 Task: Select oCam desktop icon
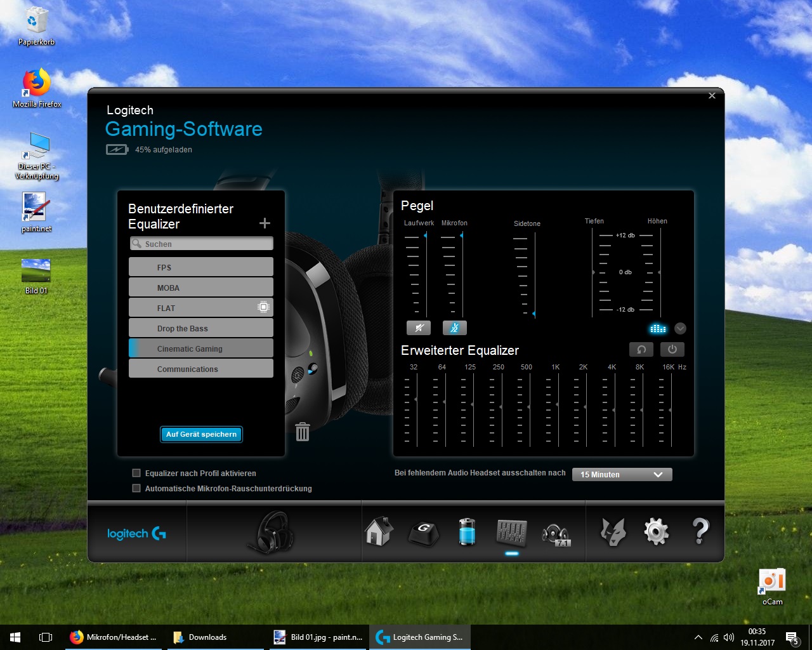[x=772, y=587]
